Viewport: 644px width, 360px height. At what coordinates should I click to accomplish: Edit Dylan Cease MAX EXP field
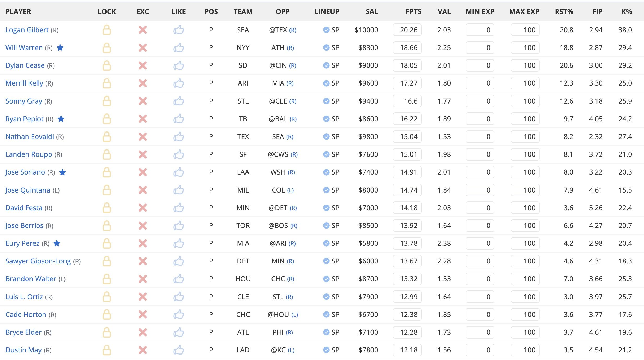pyautogui.click(x=525, y=65)
